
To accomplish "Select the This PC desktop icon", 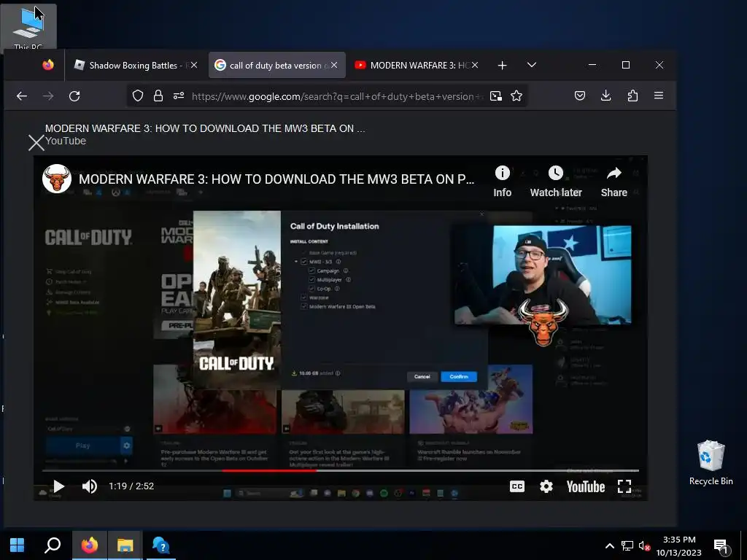I will [28, 27].
